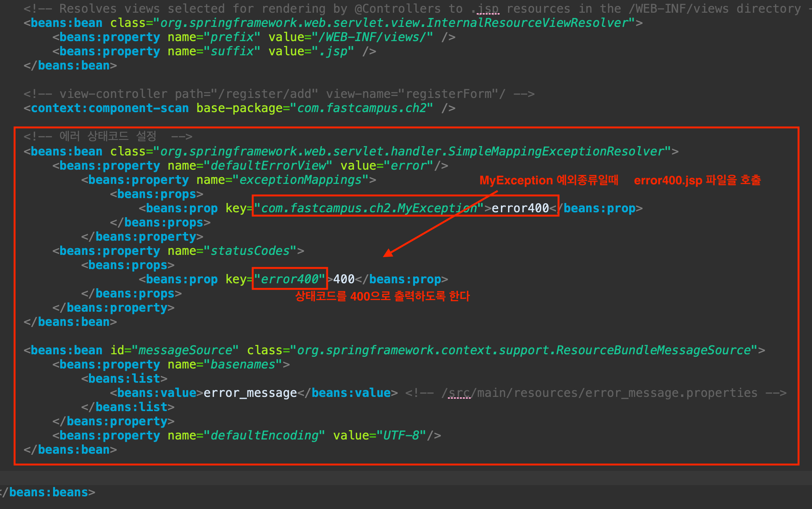Viewport: 812px width, 509px height.
Task: Click the defaultErrorView property name
Action: point(268,166)
